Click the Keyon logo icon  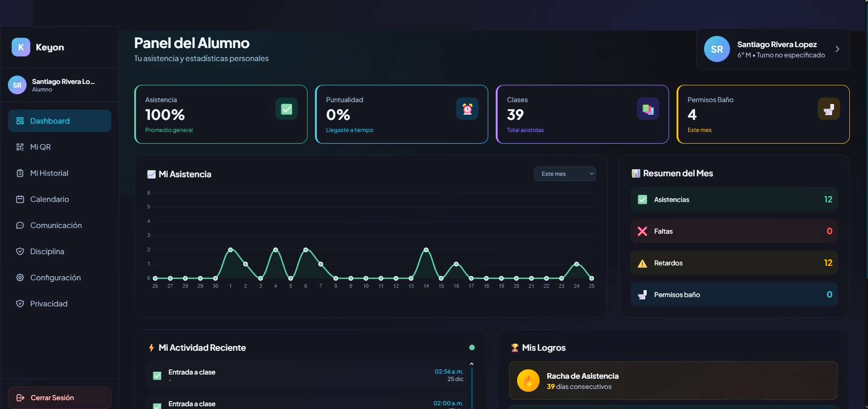coord(21,47)
